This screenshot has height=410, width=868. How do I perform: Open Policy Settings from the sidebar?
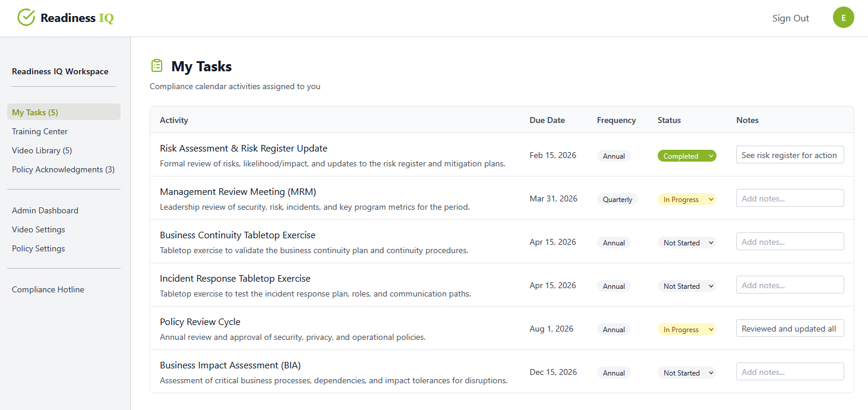click(38, 248)
